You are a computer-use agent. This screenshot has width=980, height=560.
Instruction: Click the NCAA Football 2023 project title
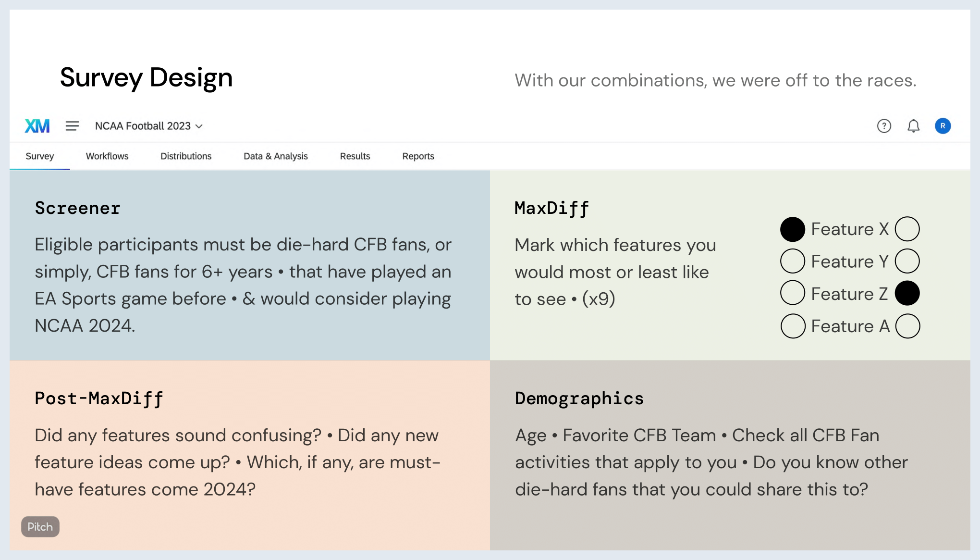pyautogui.click(x=143, y=125)
